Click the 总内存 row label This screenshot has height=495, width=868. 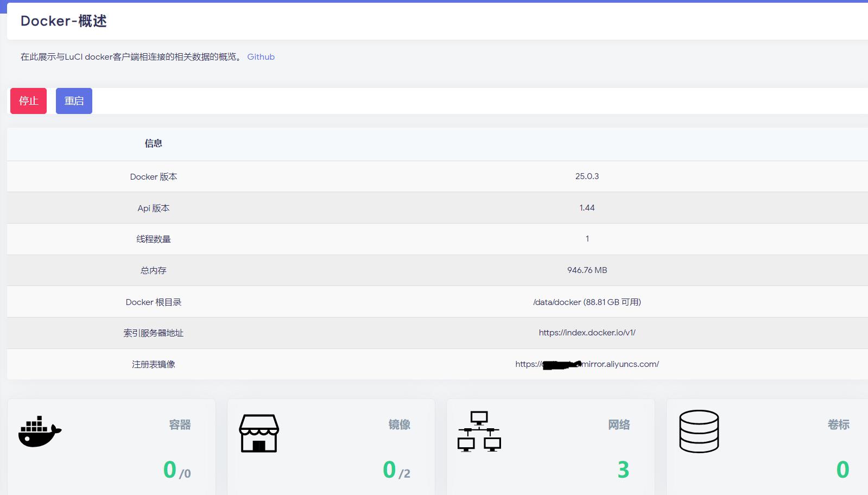(154, 270)
